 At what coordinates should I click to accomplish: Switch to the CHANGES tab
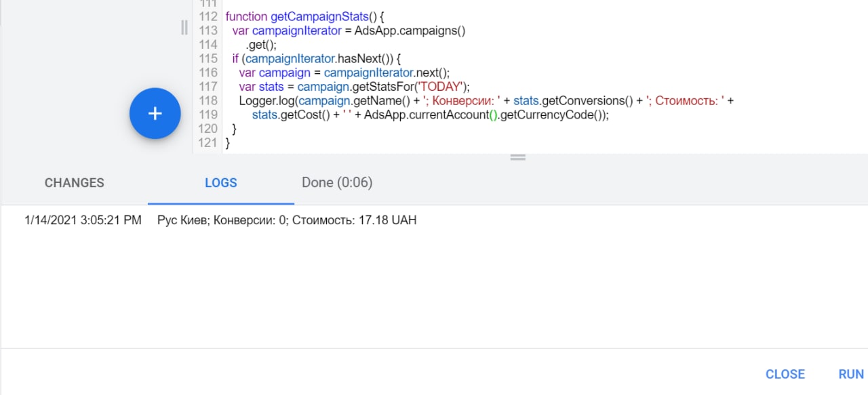coord(75,183)
